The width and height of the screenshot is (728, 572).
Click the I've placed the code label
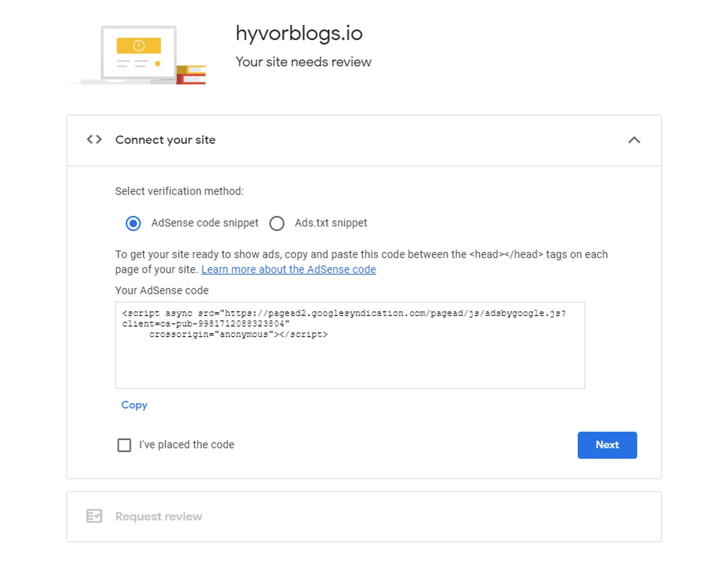[187, 445]
